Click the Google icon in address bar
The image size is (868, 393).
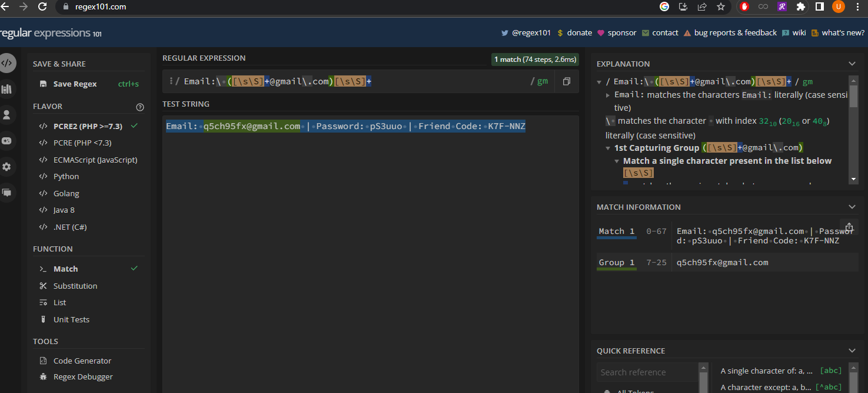coord(664,6)
